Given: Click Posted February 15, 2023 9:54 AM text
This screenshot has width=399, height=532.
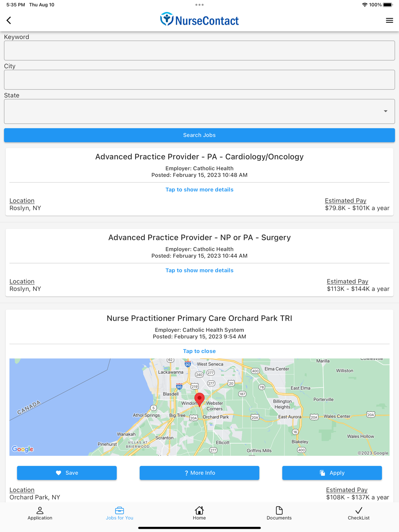Looking at the screenshot, I should point(199,337).
